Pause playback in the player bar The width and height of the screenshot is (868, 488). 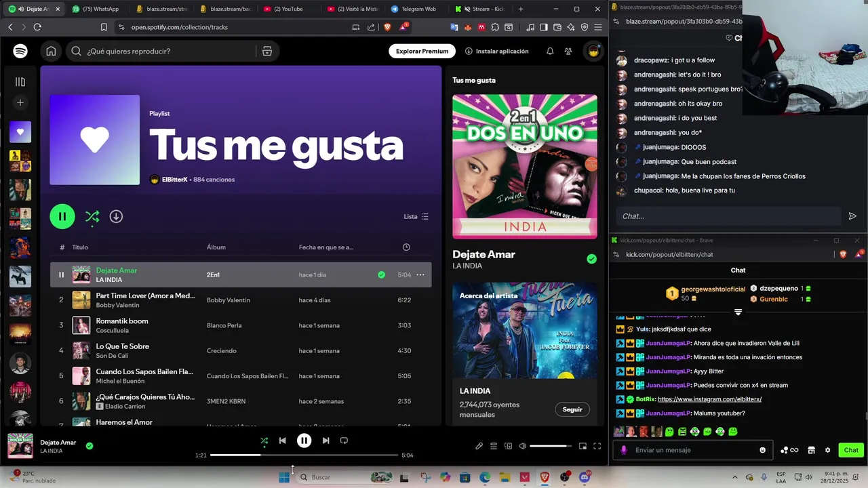(304, 441)
